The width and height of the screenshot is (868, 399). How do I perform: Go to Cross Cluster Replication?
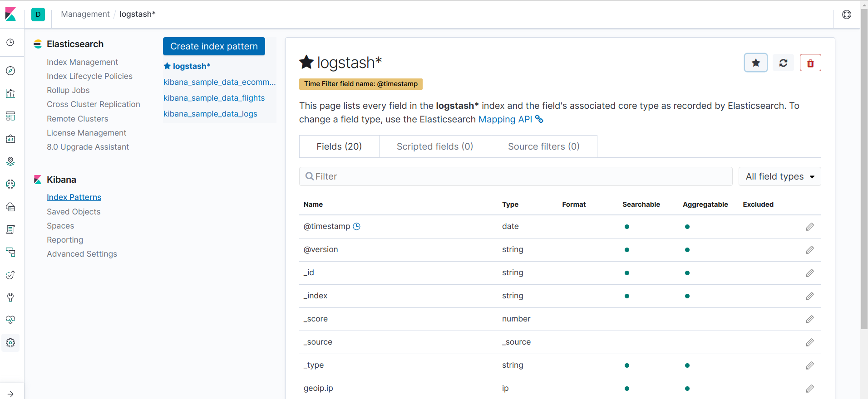[x=94, y=104]
